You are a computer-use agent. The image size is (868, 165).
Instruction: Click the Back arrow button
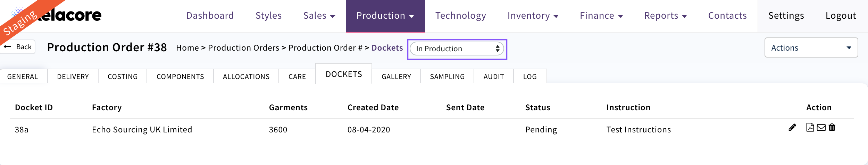18,47
